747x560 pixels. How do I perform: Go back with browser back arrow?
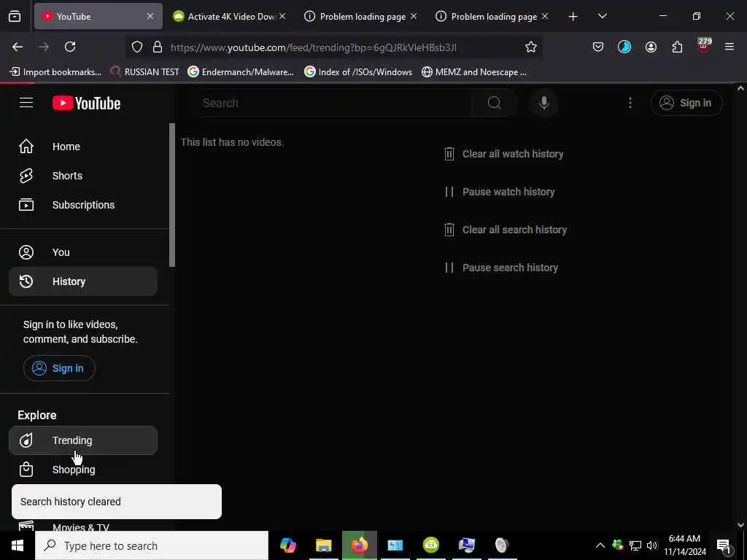point(18,47)
